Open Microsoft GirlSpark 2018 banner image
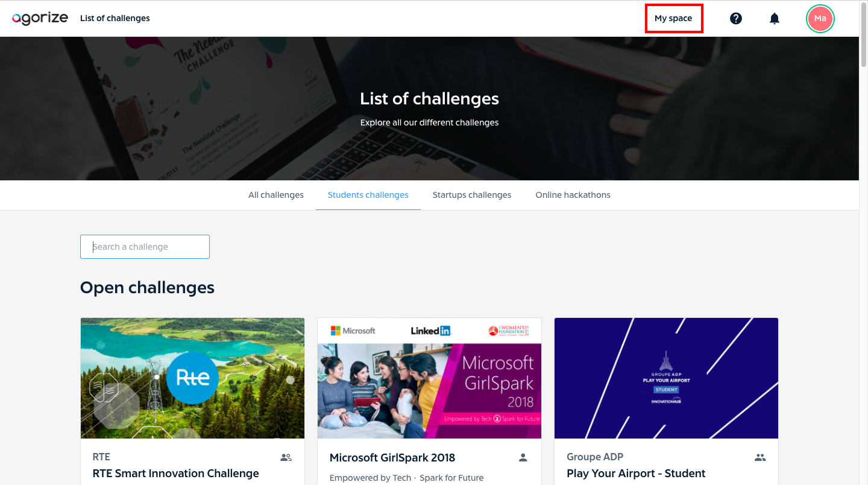The height and width of the screenshot is (485, 868). click(429, 378)
